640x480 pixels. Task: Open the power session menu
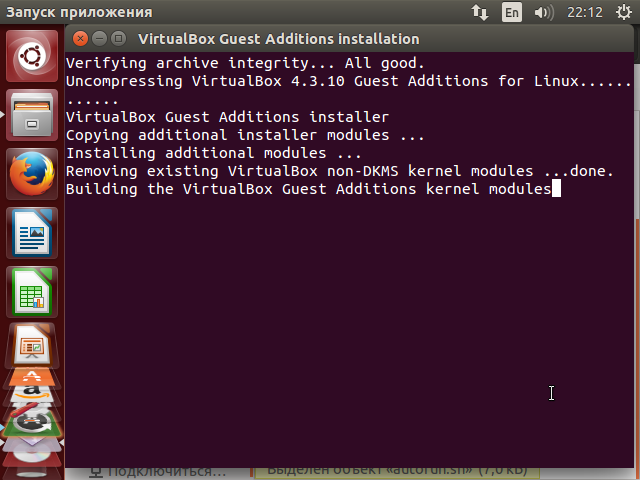(x=623, y=12)
